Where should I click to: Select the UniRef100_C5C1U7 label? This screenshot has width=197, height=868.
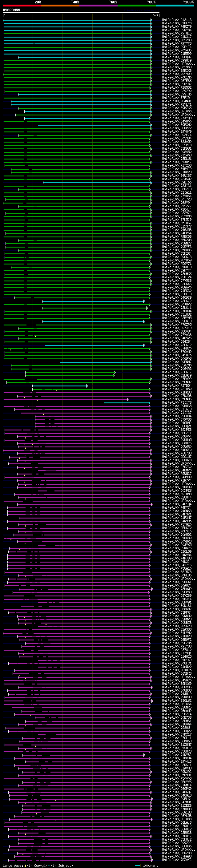point(177,457)
